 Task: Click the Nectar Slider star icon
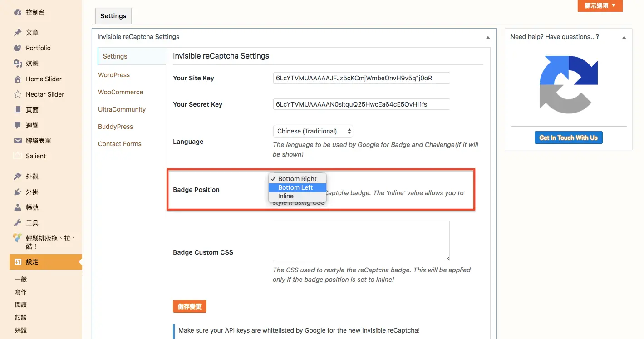(x=18, y=94)
